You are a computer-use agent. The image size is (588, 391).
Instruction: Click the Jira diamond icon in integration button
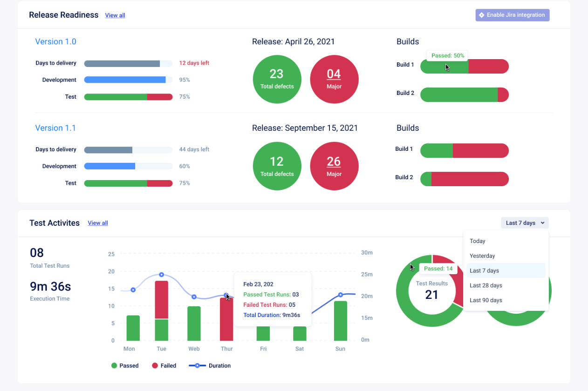click(x=482, y=15)
